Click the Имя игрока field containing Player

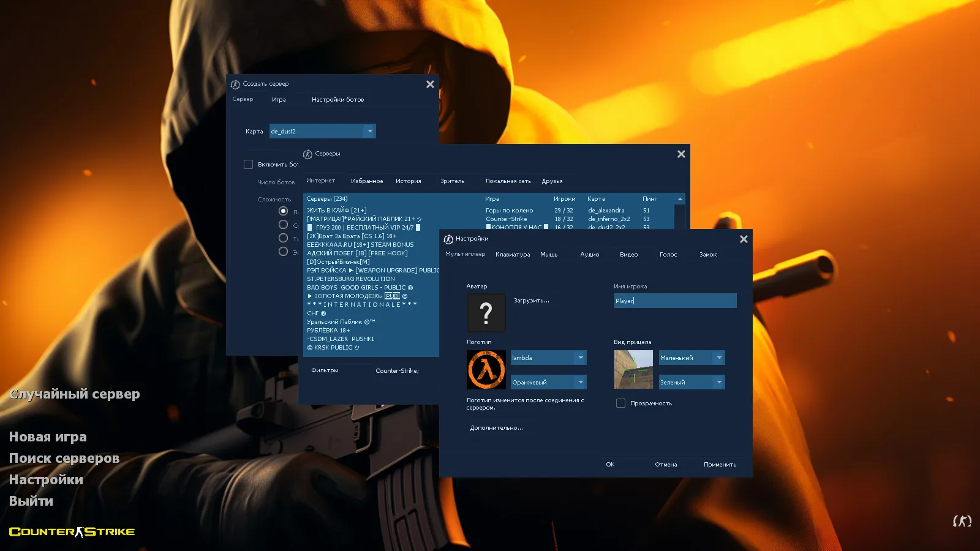[x=674, y=301]
